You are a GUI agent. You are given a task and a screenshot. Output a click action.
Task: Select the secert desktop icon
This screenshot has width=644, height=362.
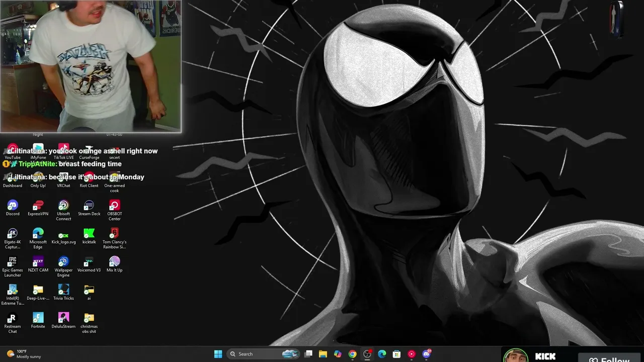point(115,151)
